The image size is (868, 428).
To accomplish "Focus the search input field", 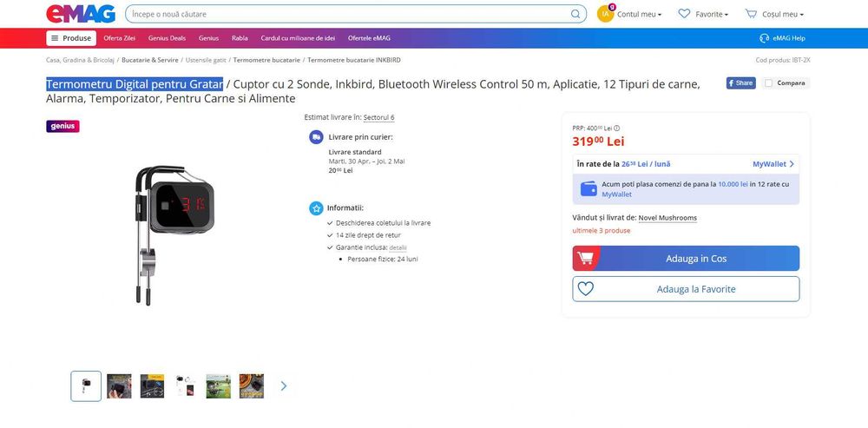I will [347, 14].
